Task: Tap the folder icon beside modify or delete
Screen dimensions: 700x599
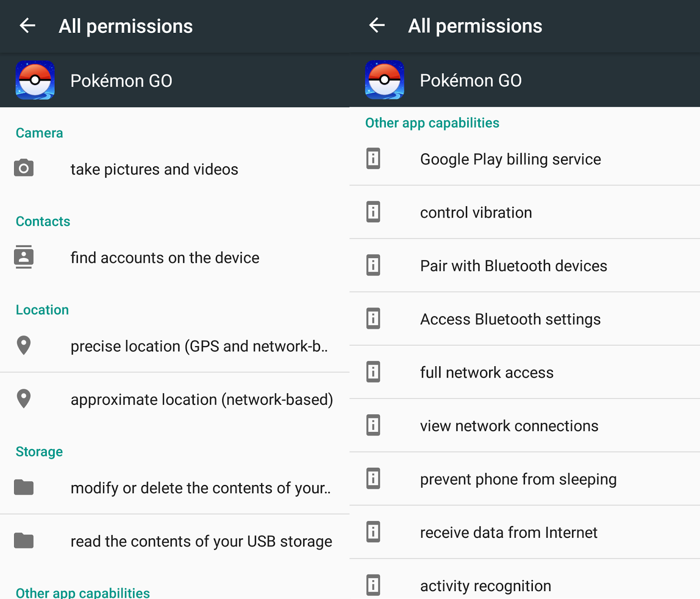Action: coord(24,487)
